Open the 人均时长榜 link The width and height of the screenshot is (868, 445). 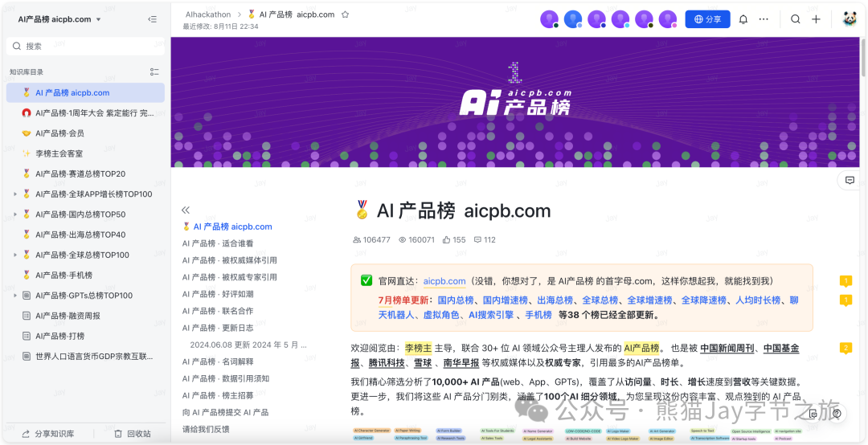(x=758, y=300)
